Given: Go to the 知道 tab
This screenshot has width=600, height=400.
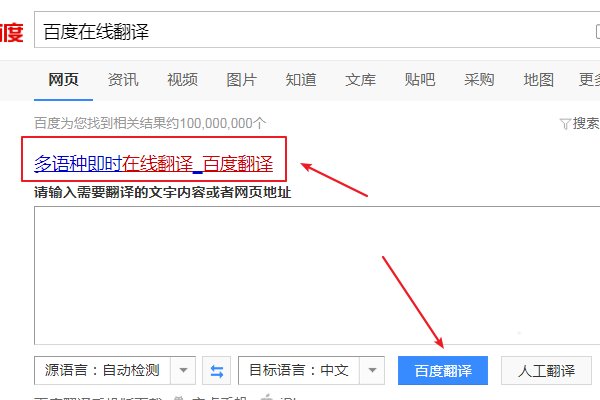Looking at the screenshot, I should [x=301, y=80].
